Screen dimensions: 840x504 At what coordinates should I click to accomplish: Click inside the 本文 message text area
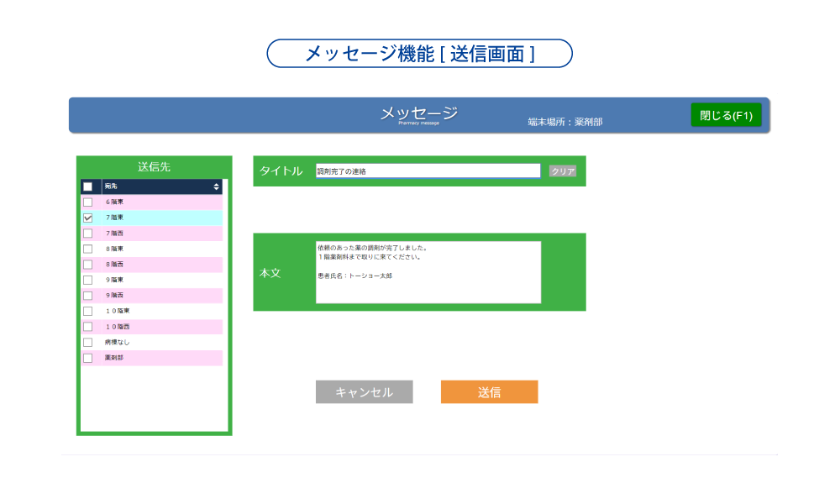[428, 272]
